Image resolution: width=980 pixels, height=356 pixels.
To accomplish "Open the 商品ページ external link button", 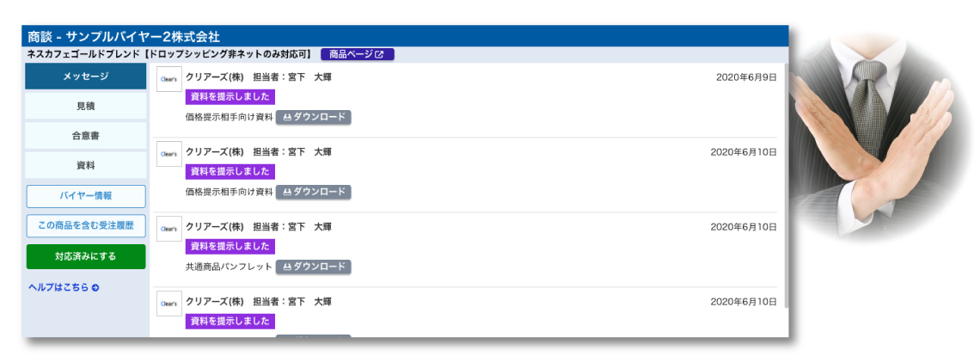I will (x=358, y=54).
